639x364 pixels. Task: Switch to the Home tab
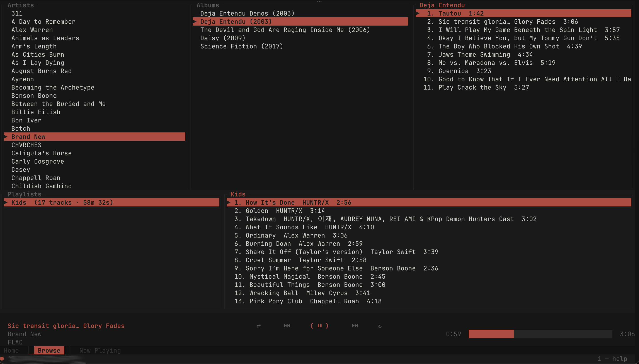tap(11, 350)
